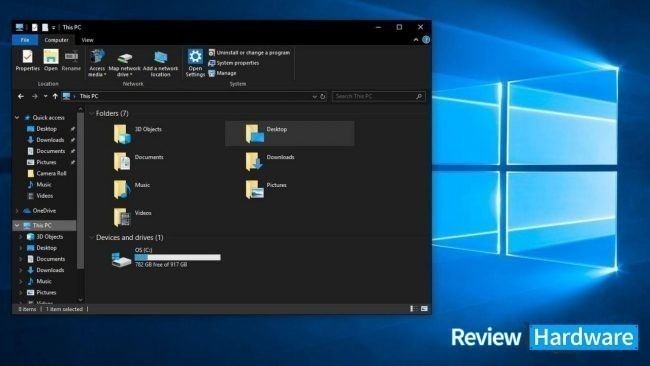
Task: Go up one level with Up arrow
Action: [x=55, y=96]
